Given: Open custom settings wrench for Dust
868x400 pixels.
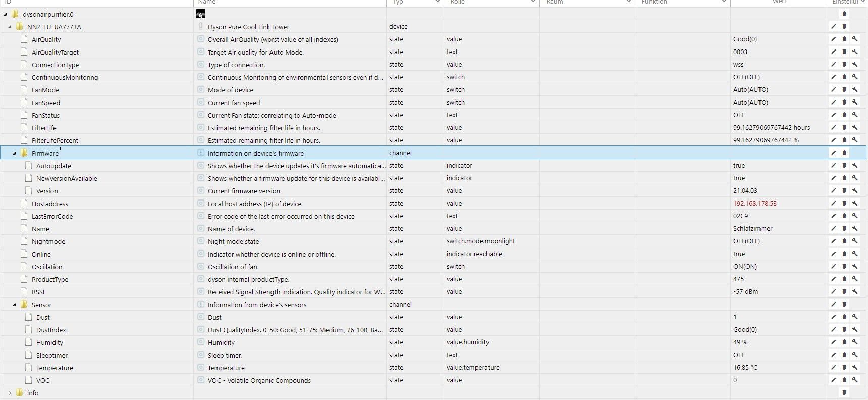Looking at the screenshot, I should point(855,317).
